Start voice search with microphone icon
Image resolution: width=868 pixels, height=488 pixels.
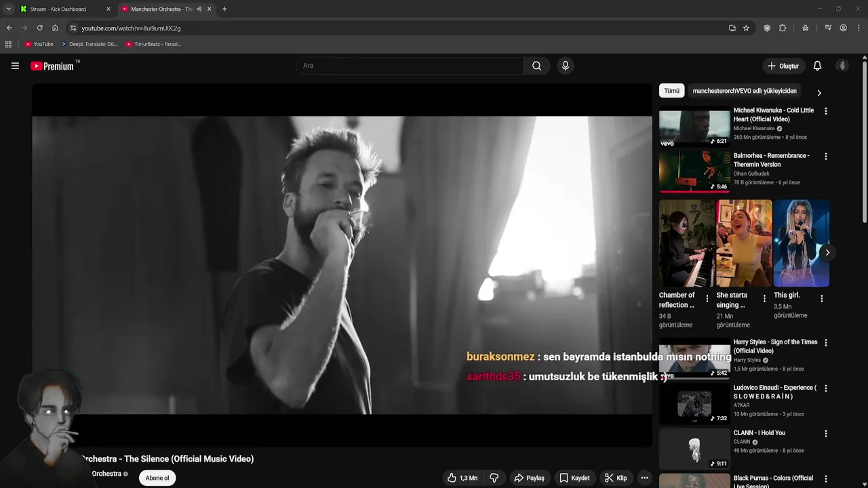click(565, 66)
